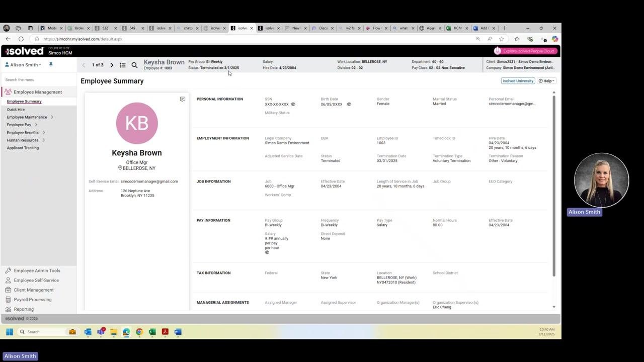Click the Employee Summary vertical scrollbar
The height and width of the screenshot is (362, 644).
[554, 185]
